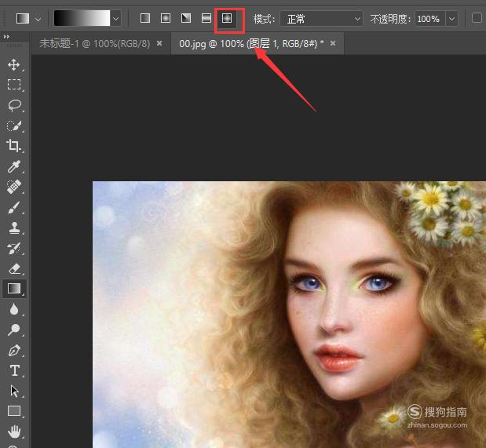Viewport: 486px width, 448px height.
Task: Close the 00.jpg document tab
Action: (333, 43)
